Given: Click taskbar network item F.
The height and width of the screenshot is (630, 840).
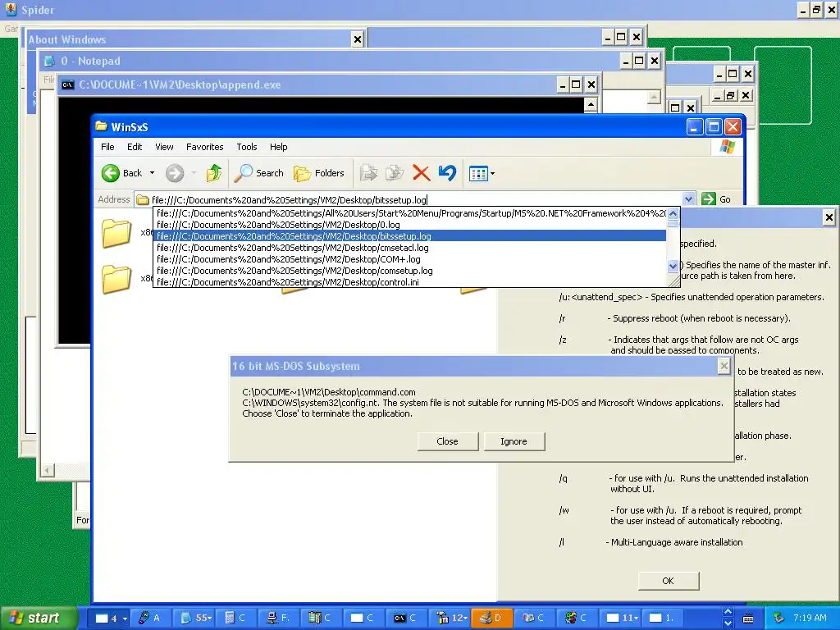Looking at the screenshot, I should pos(279,619).
